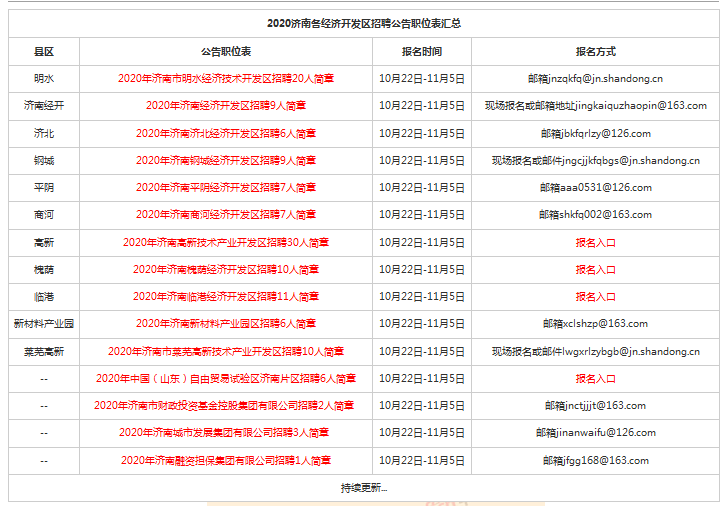Screen dimensions: 728x506
Task: Open the 明水经济技术开发区招聘20人简章 link
Action: coord(226,78)
